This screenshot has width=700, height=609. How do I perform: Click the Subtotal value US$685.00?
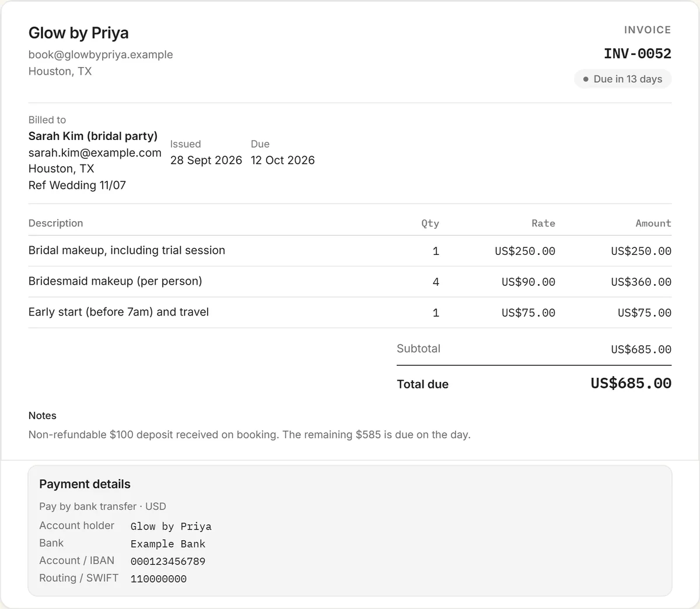click(x=641, y=349)
